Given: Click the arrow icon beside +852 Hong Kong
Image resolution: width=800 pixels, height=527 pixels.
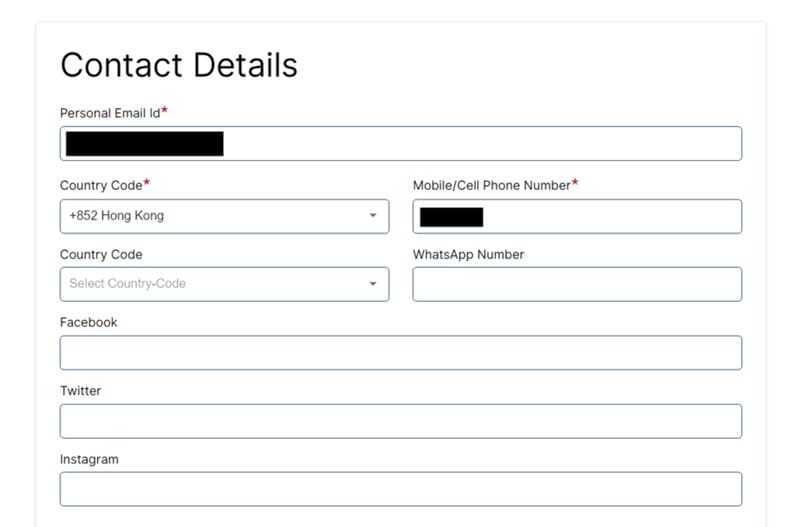Looking at the screenshot, I should [x=373, y=216].
